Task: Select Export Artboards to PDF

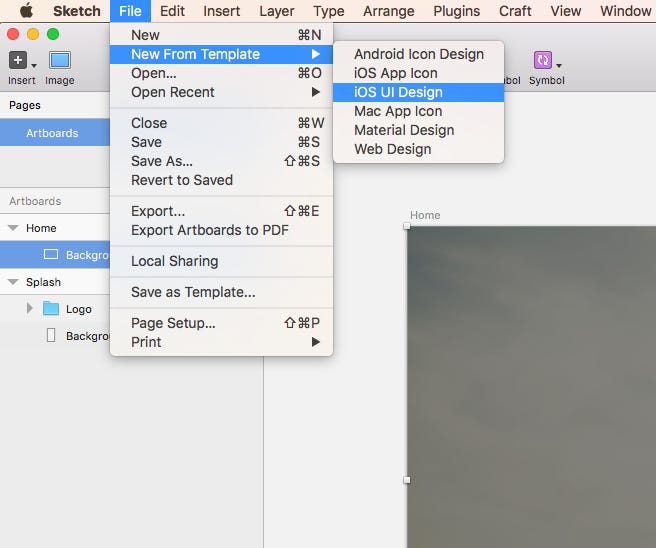Action: tap(221, 230)
